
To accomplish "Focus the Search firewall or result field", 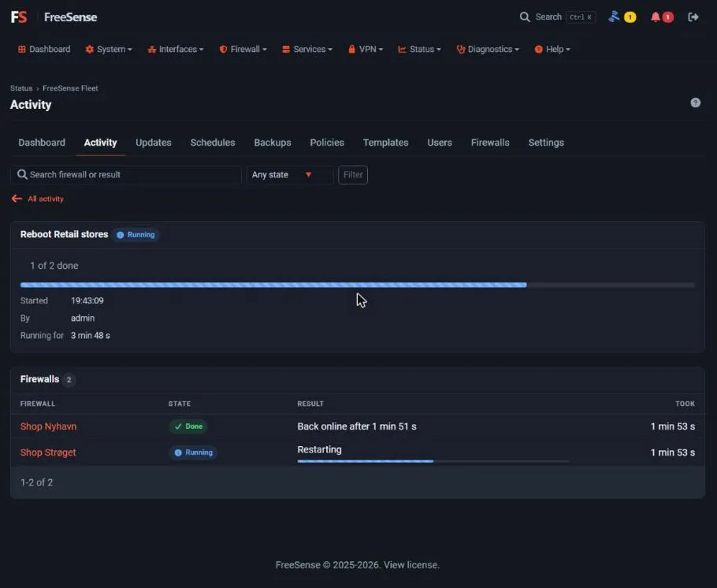I will pyautogui.click(x=126, y=175).
